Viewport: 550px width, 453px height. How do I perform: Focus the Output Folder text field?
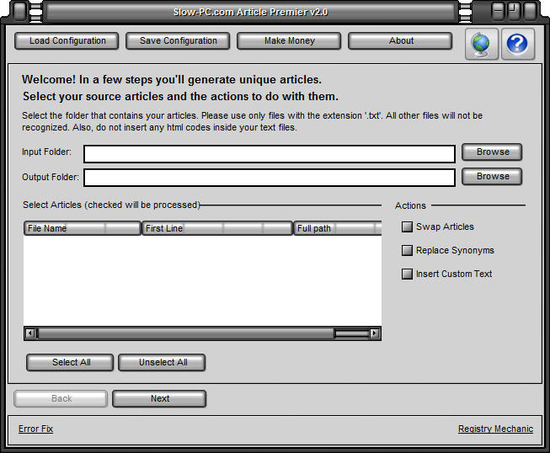click(x=269, y=178)
